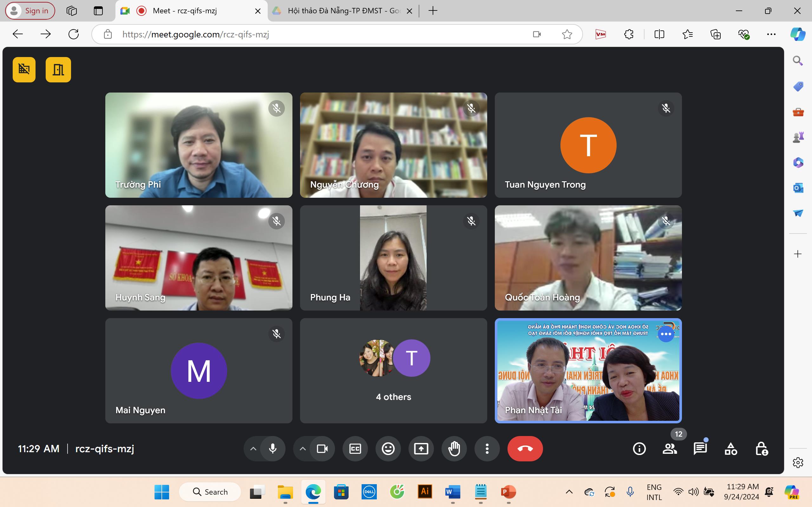This screenshot has width=812, height=507.
Task: Open the 4 others participant tile
Action: click(x=393, y=370)
